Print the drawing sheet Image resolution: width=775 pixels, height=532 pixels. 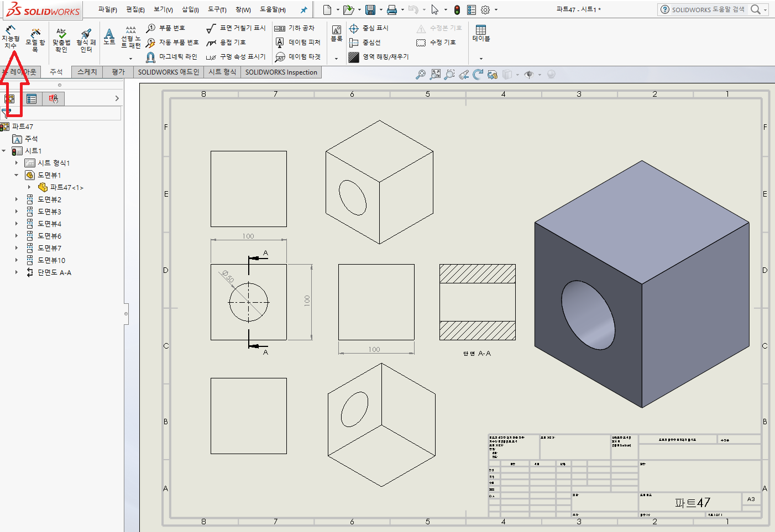392,9
